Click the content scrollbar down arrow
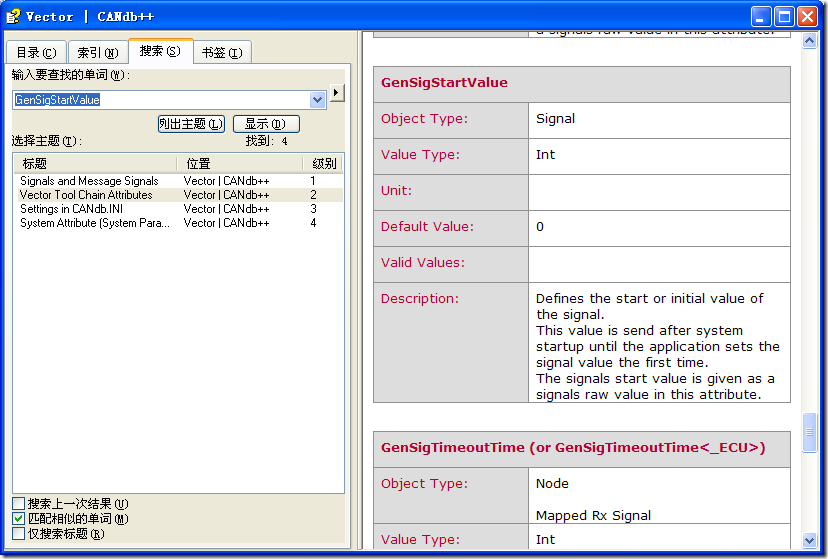This screenshot has width=828, height=559. 809,540
